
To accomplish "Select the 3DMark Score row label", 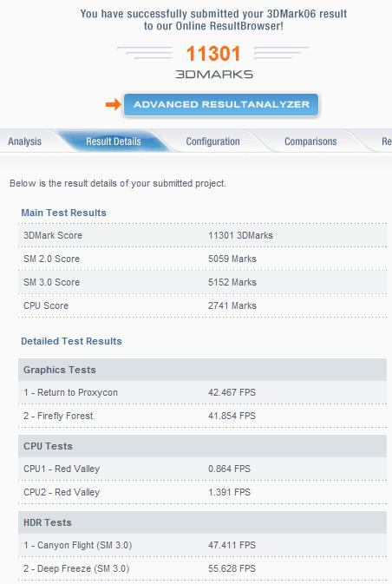I will point(53,235).
